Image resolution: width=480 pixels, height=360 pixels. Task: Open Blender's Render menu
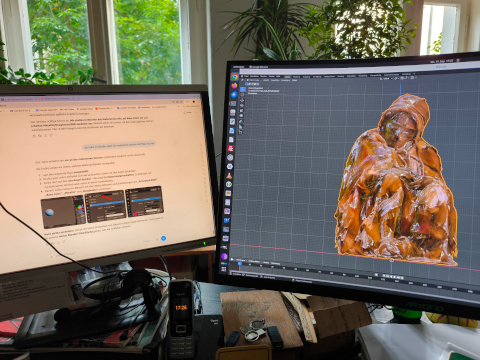(x=264, y=76)
